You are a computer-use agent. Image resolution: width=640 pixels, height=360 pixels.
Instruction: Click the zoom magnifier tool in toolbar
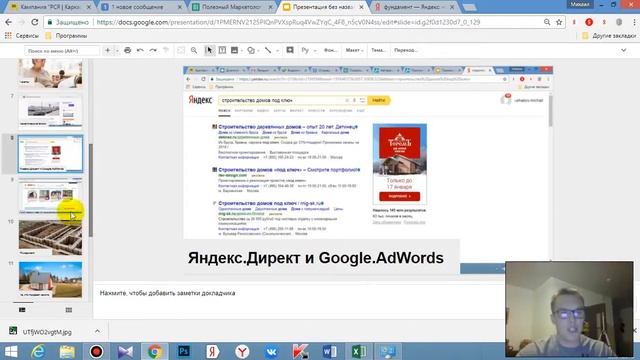[x=194, y=50]
